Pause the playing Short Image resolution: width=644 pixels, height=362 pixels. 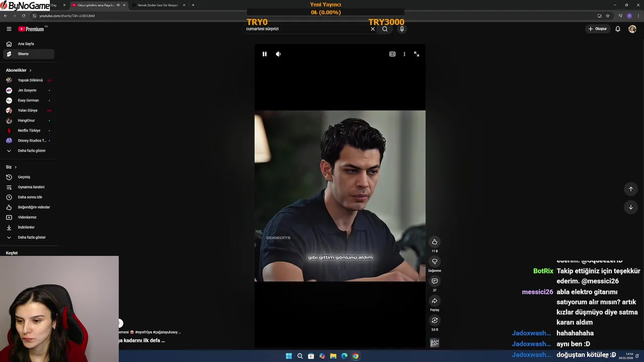pos(265,54)
